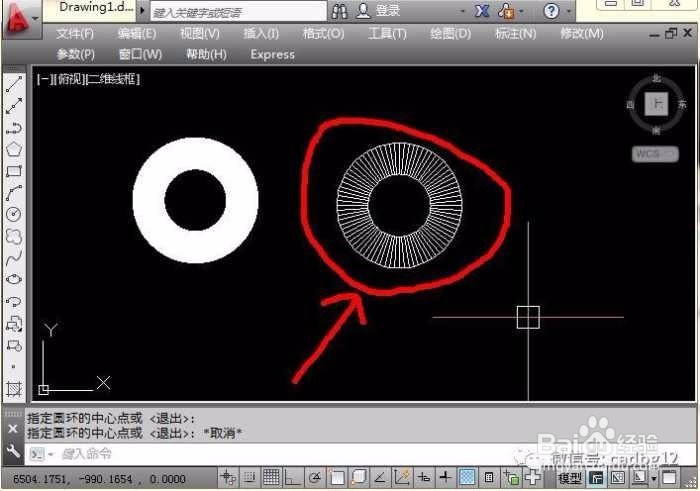Select the Hatch tool
Screen dimensions: 700x491
click(14, 389)
